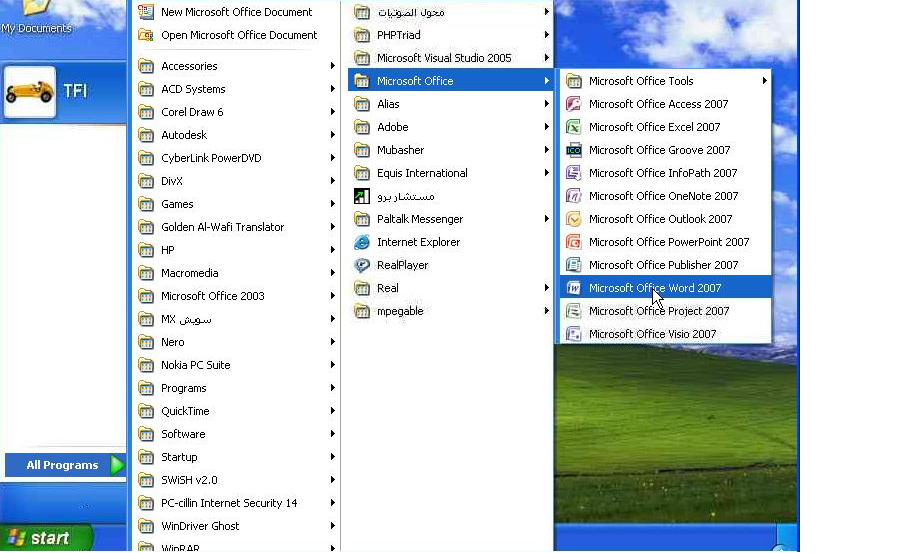Expand the Real submenu arrow

546,288
